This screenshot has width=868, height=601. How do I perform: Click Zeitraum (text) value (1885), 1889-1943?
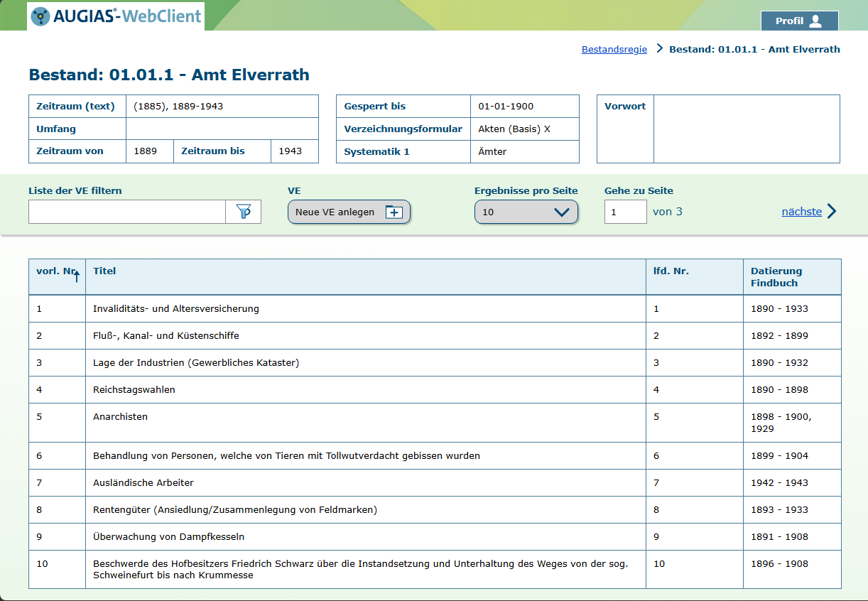(222, 107)
